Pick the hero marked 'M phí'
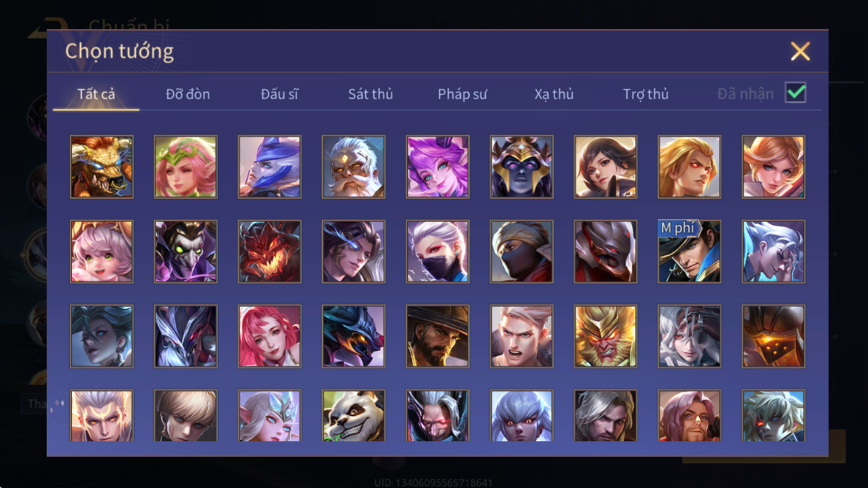868x488 pixels. click(x=689, y=251)
